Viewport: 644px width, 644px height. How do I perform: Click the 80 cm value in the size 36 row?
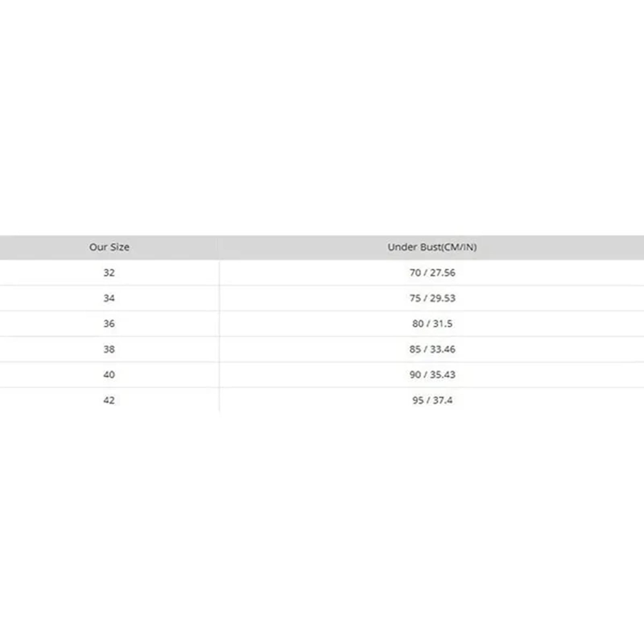point(418,324)
